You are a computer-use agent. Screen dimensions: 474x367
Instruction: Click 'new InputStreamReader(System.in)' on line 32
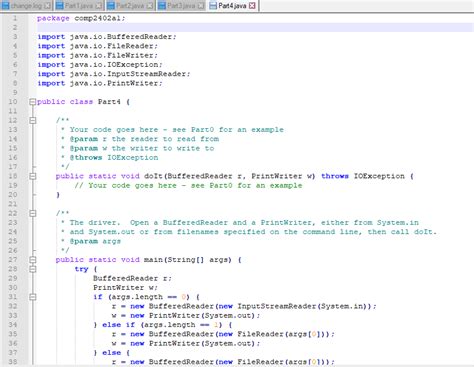coord(294,306)
